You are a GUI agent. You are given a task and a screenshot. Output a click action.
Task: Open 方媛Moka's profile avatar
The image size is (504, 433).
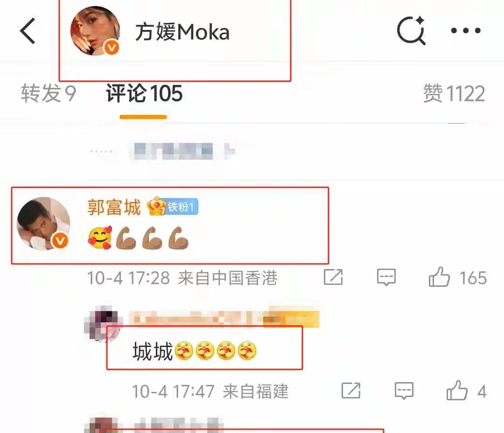click(x=95, y=31)
